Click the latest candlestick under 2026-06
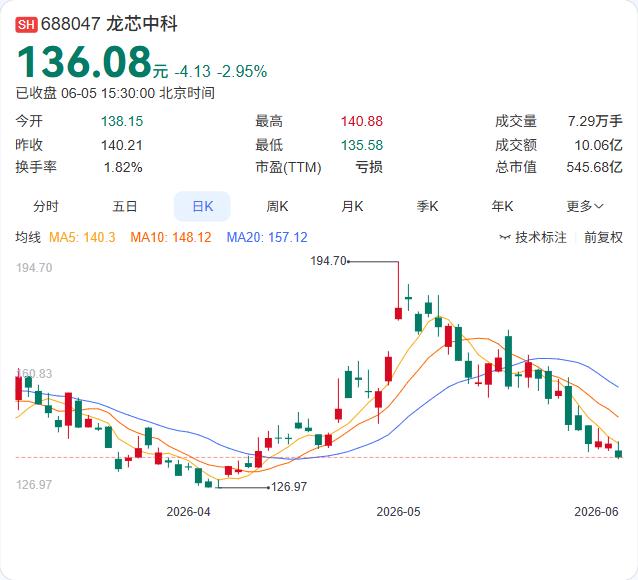638x580 pixels. [618, 454]
